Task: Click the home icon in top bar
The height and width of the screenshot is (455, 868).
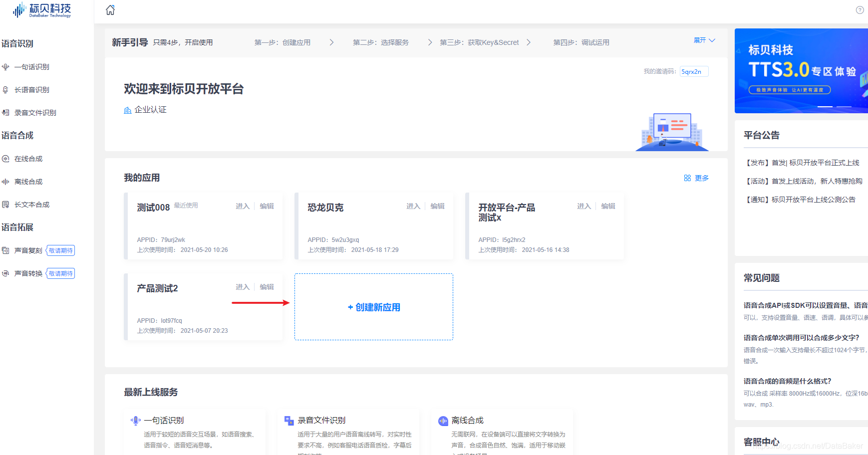Action: [x=110, y=10]
